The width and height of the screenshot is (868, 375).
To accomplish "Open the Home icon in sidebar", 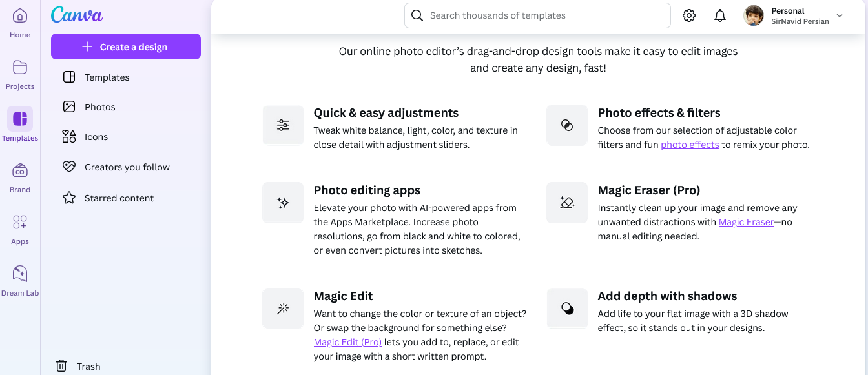I will 20,16.
